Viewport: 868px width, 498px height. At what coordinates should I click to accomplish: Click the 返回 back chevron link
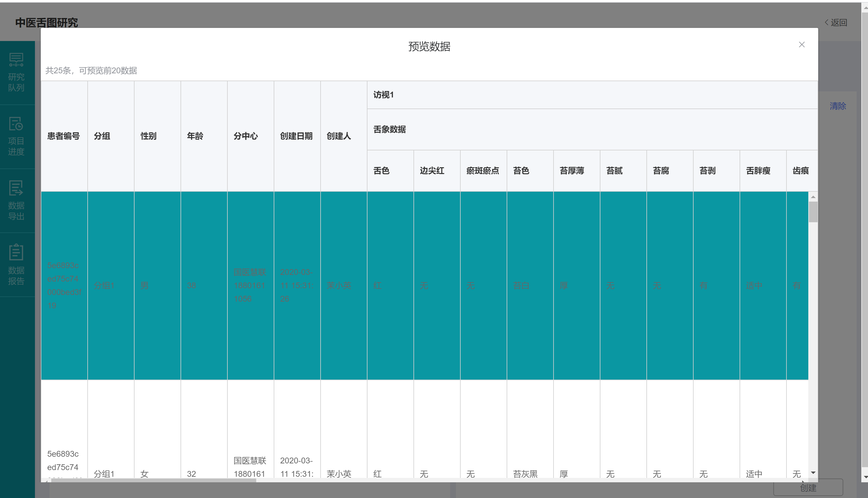tap(835, 23)
